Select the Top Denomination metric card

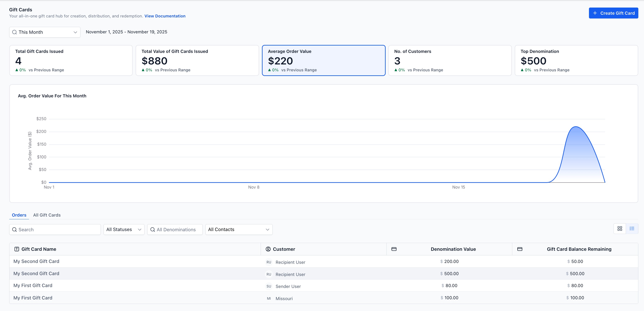(576, 60)
